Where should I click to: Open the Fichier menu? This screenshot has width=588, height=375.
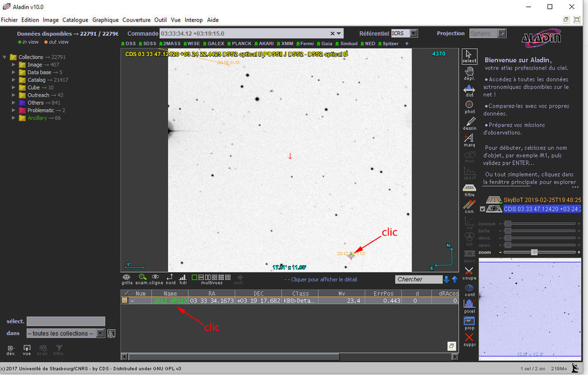coord(9,20)
